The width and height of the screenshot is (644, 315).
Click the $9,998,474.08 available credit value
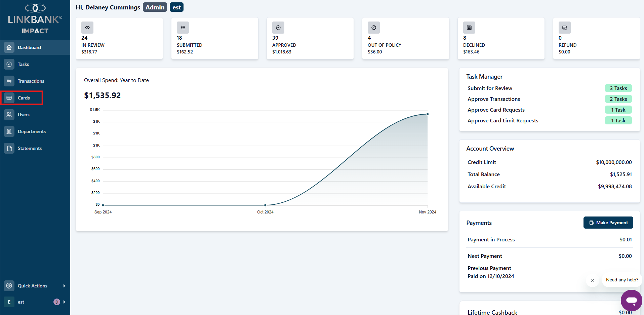(x=615, y=186)
